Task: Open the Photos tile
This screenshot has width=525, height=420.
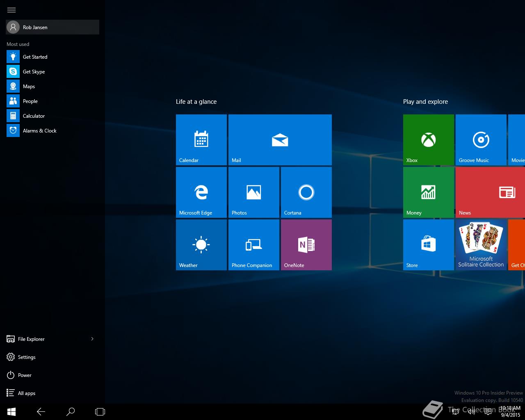Action: 254,192
